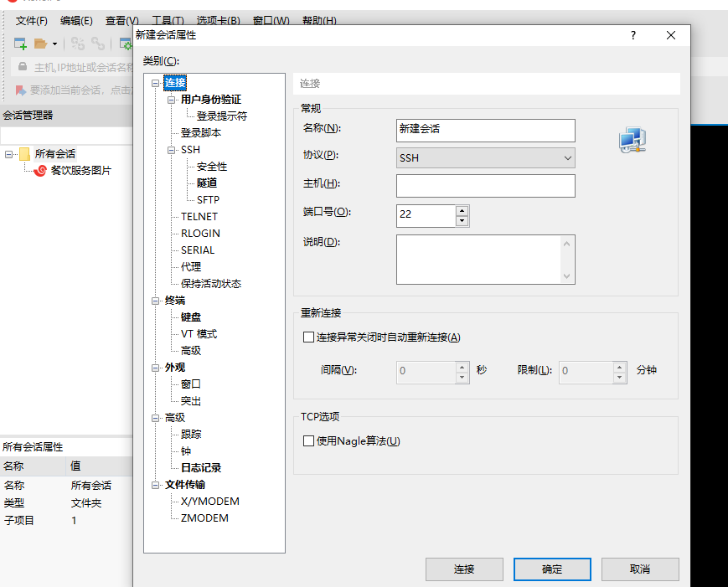Click the 端口号 number field
The height and width of the screenshot is (587, 728).
[426, 216]
